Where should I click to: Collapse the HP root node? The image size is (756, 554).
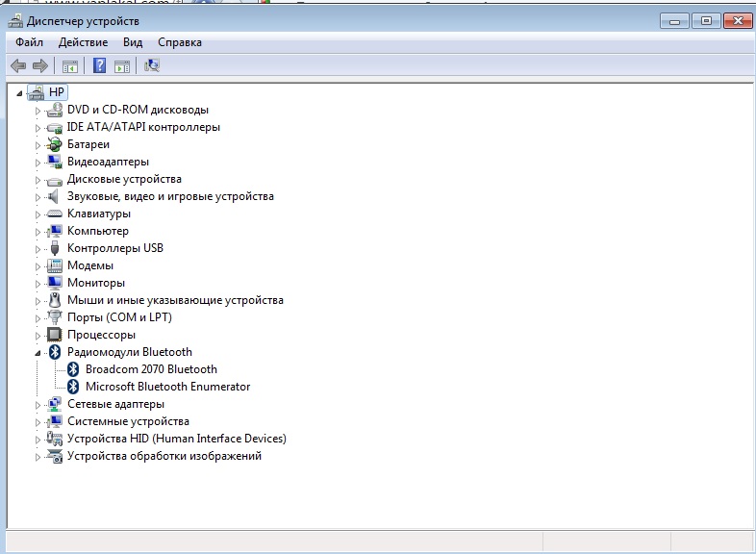tap(20, 92)
